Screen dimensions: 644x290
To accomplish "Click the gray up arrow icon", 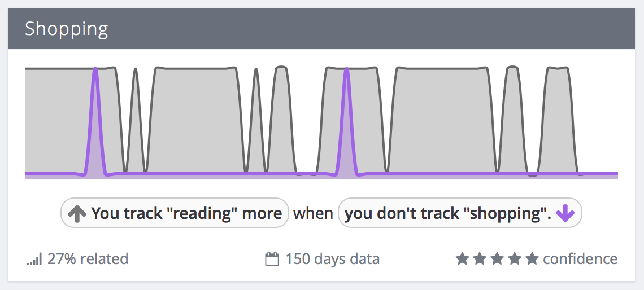I will coord(77,213).
